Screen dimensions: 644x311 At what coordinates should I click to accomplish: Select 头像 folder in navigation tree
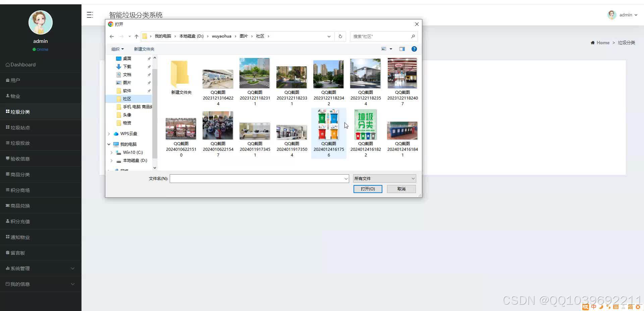tap(127, 115)
